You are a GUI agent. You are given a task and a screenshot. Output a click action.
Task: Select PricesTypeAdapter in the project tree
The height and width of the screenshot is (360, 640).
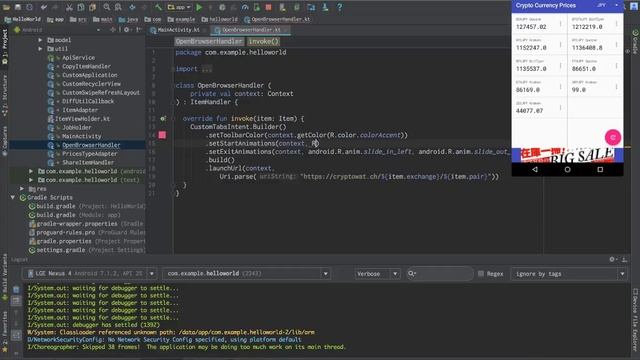click(89, 154)
